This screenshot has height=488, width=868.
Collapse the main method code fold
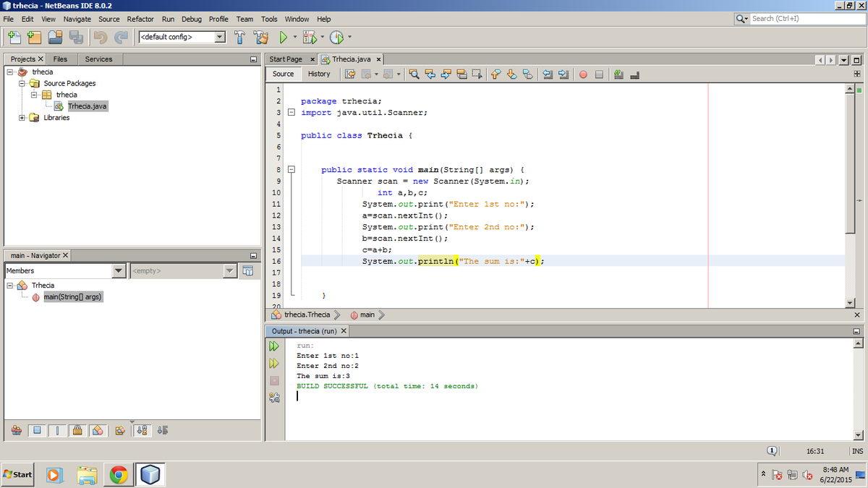[x=290, y=170]
